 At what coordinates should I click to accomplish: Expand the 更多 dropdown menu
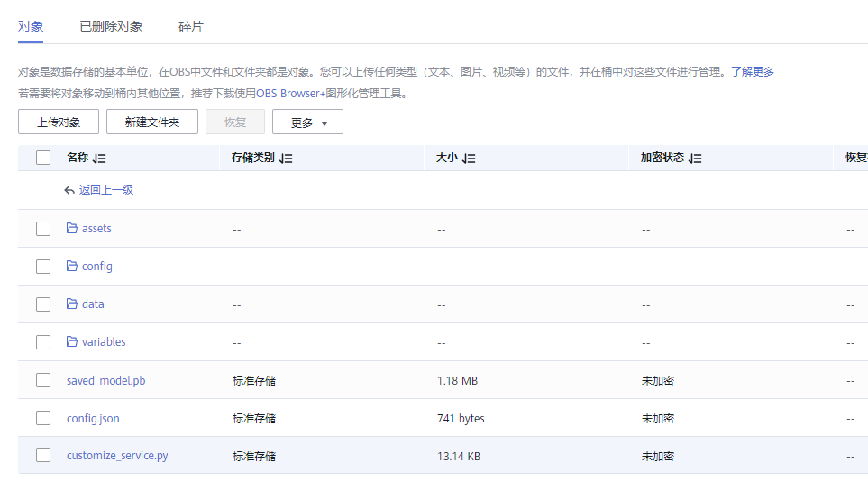coord(307,122)
